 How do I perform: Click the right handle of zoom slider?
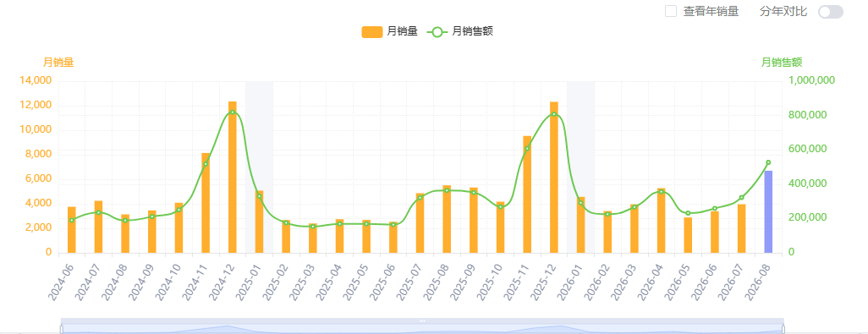pyautogui.click(x=783, y=329)
